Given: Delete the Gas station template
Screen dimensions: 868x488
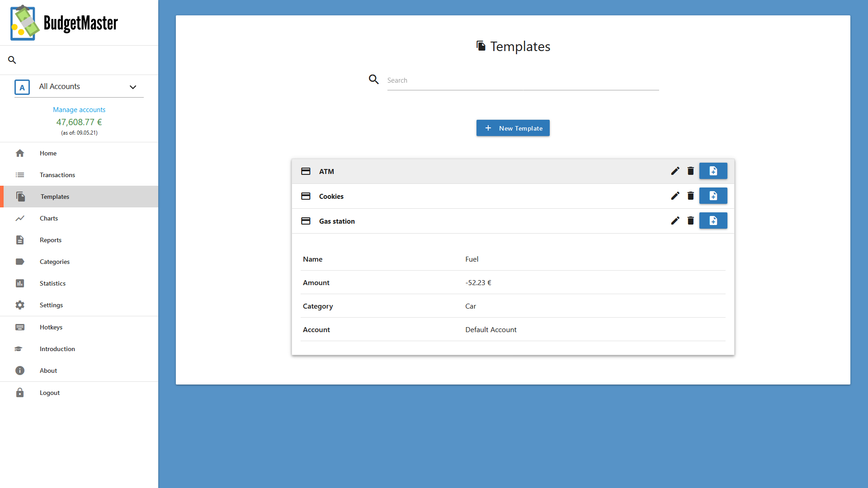Looking at the screenshot, I should 690,221.
